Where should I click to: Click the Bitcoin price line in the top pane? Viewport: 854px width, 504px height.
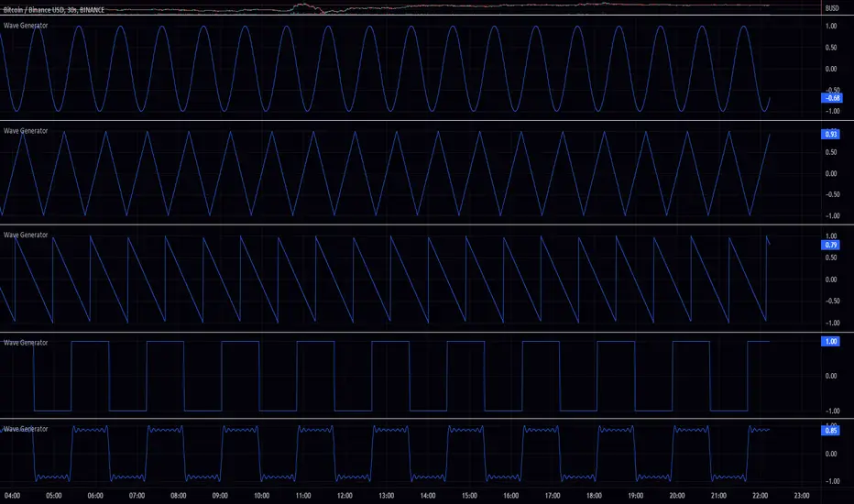(x=550, y=6)
